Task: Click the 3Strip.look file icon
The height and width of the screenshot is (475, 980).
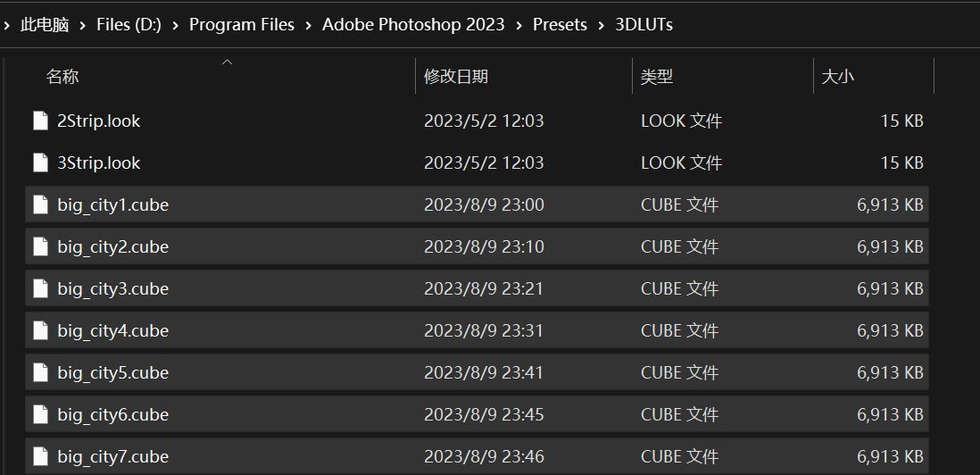Action: point(41,162)
